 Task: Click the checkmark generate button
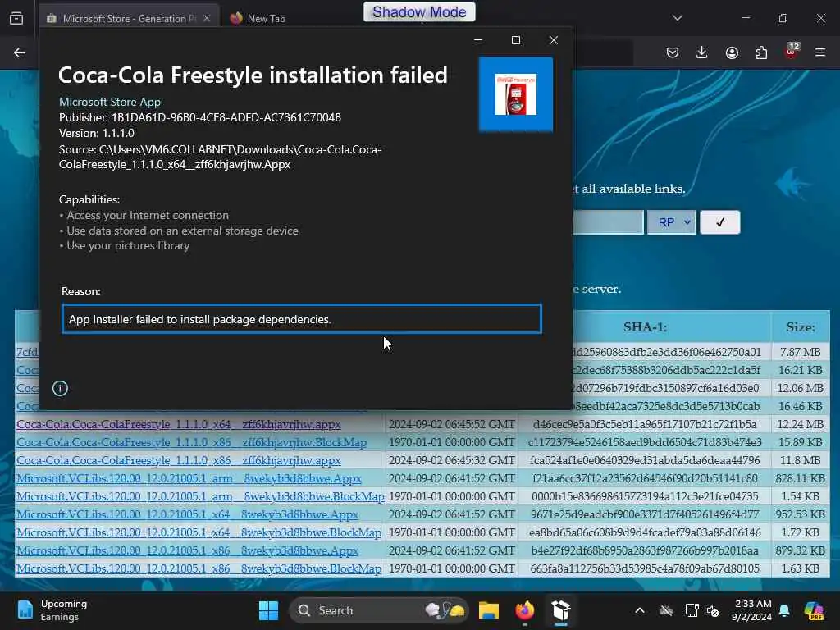point(720,222)
